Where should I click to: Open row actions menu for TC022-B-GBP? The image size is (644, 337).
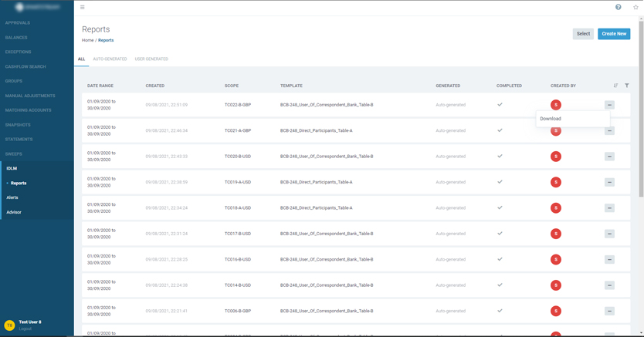[609, 105]
